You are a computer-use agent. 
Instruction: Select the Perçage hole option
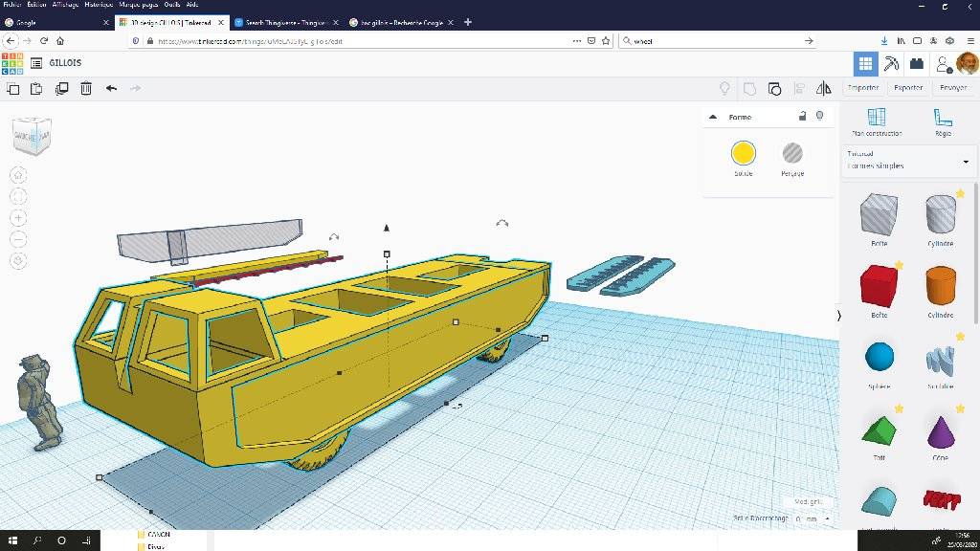[x=792, y=153]
